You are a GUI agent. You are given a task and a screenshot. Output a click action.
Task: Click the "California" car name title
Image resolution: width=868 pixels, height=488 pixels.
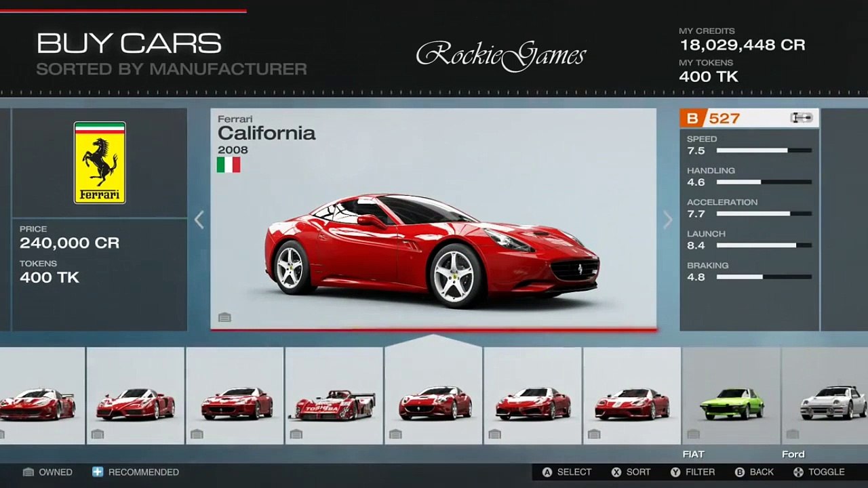point(267,134)
